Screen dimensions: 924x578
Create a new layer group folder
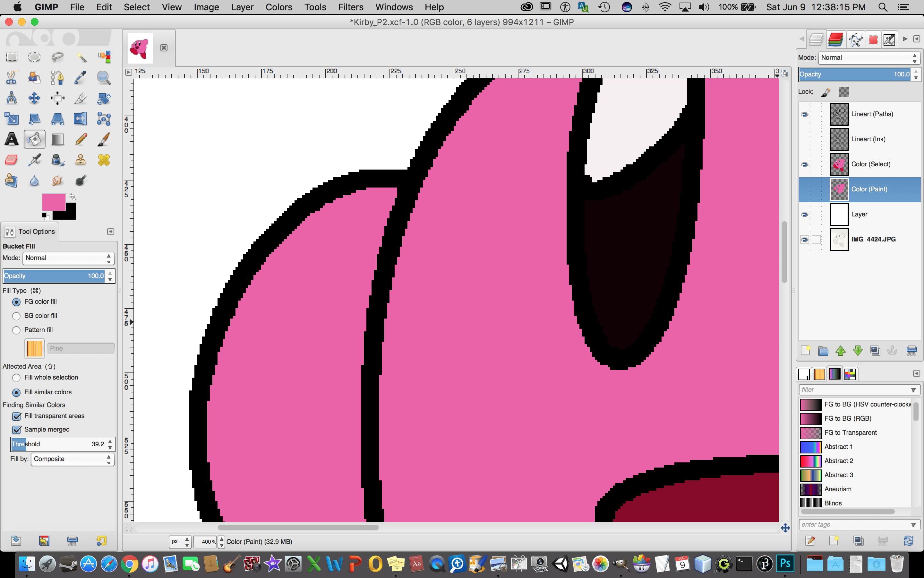click(823, 351)
